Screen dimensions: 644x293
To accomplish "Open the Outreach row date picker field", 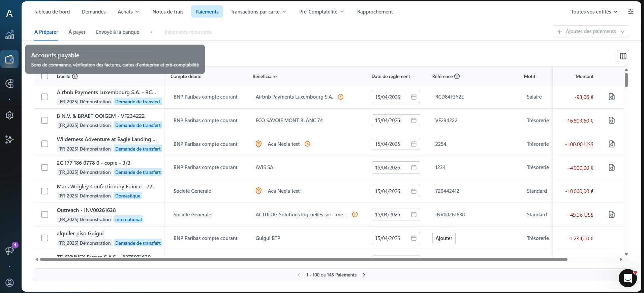I will click(396, 215).
